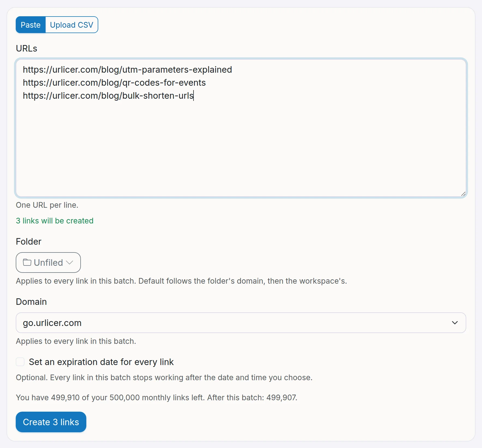Click the 'Set an expiration date for every link' label

click(101, 362)
